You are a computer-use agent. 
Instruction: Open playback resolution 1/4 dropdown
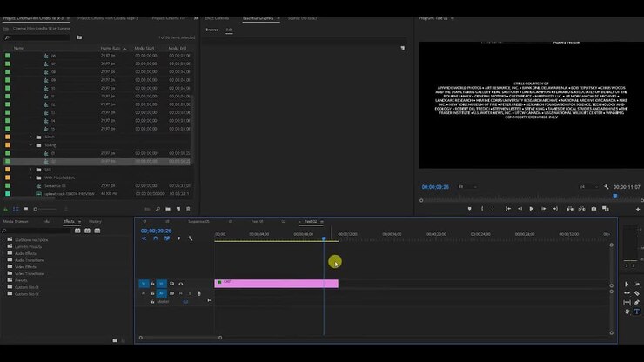(588, 187)
